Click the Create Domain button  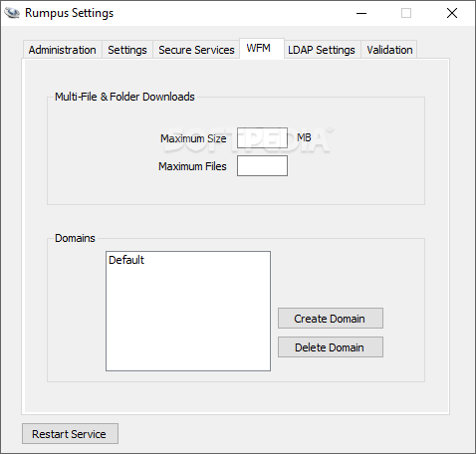pos(331,319)
